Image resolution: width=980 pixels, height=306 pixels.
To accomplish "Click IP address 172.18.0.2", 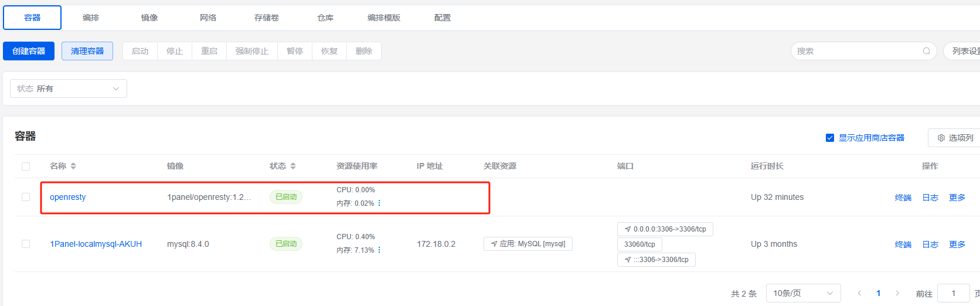I will tap(436, 244).
